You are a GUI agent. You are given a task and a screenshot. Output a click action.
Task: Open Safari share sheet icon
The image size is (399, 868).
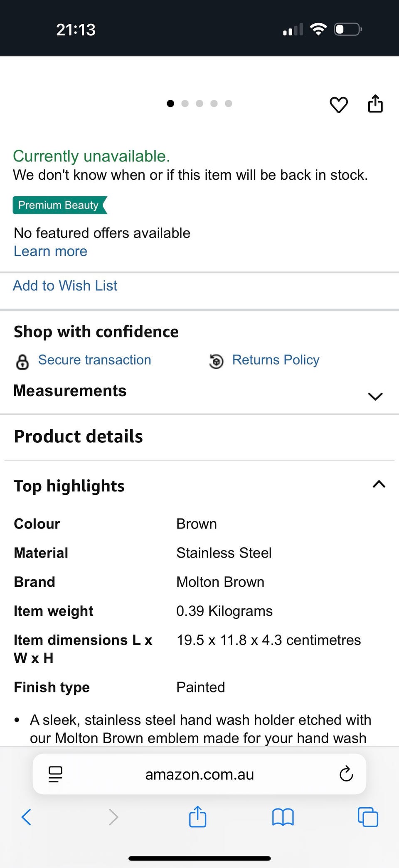(x=198, y=816)
